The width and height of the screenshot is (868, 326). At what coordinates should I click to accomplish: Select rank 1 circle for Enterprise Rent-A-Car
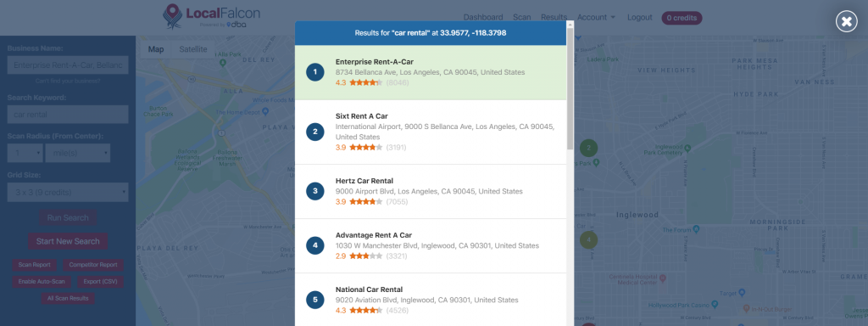click(315, 72)
